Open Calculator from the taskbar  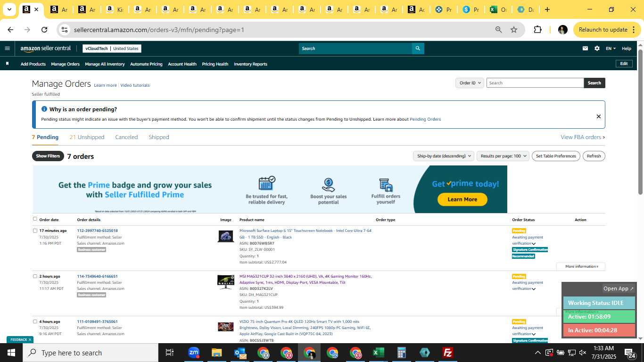tap(402, 353)
